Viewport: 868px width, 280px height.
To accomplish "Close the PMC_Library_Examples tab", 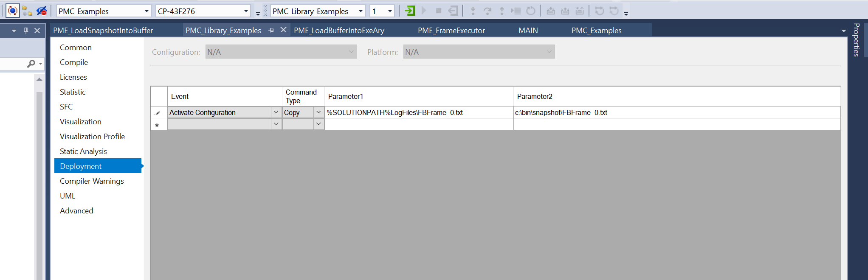I will point(283,30).
